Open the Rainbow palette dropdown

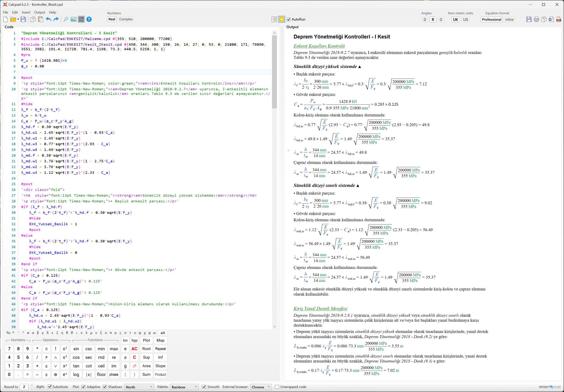184,387
